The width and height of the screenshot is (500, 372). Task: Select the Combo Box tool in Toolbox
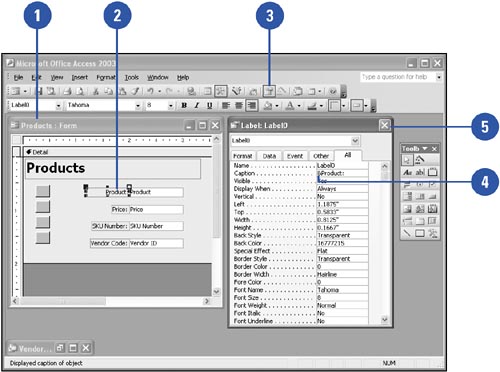pyautogui.click(x=407, y=197)
